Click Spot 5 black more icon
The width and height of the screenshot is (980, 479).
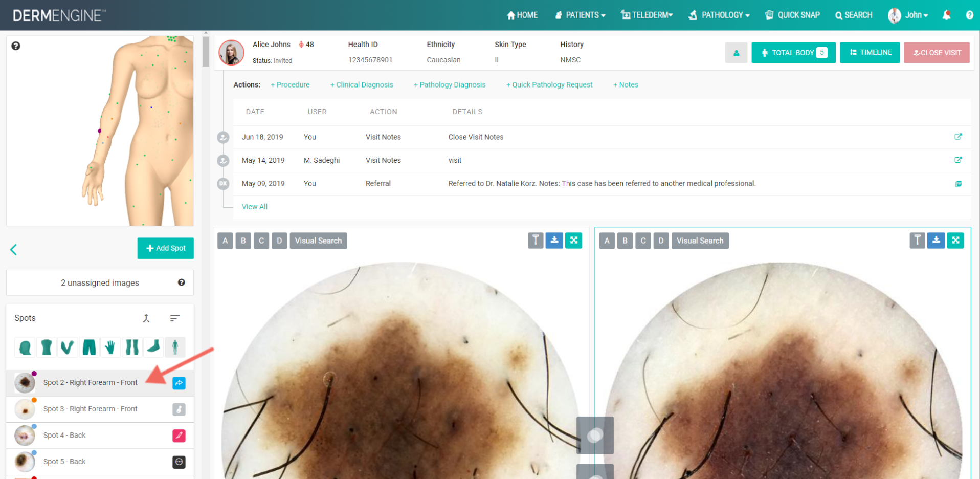pos(179,462)
